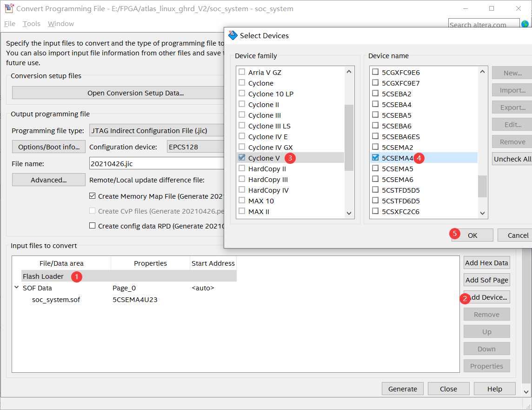
Task: Click the Advanced button
Action: 49,180
